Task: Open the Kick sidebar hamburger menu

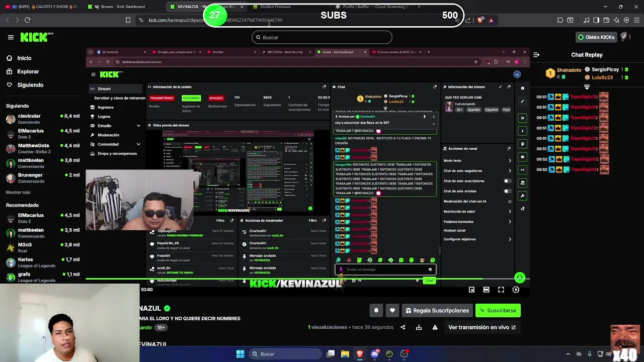Action: point(11,37)
